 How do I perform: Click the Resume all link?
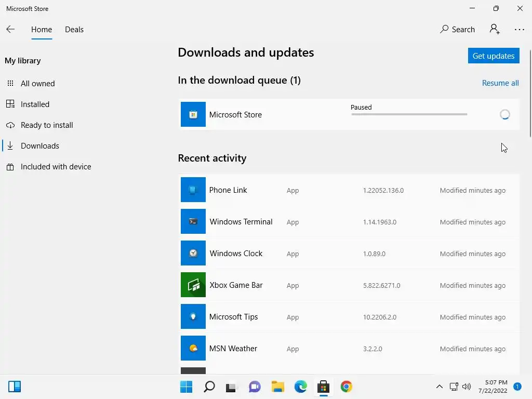pos(500,83)
